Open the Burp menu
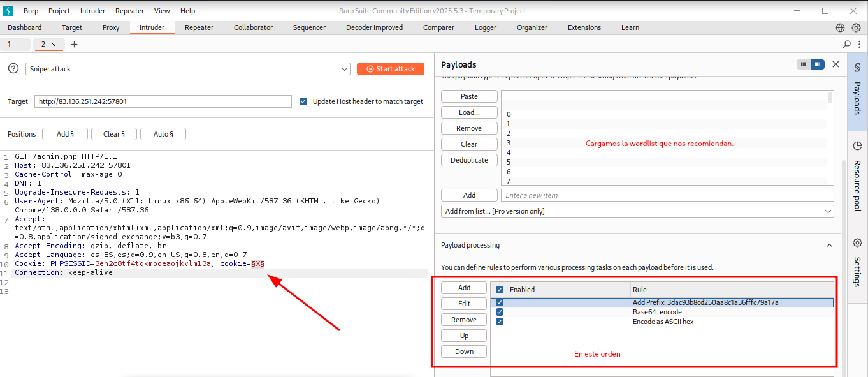 tap(31, 11)
